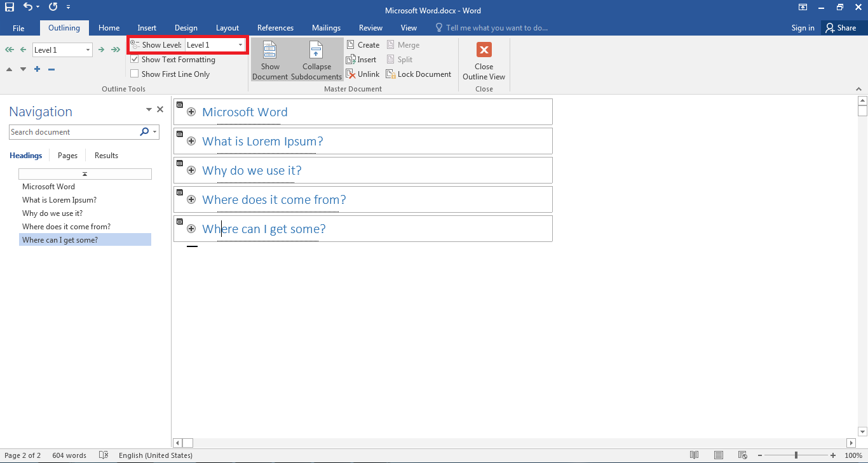Toggle the Show Document button

tap(270, 60)
